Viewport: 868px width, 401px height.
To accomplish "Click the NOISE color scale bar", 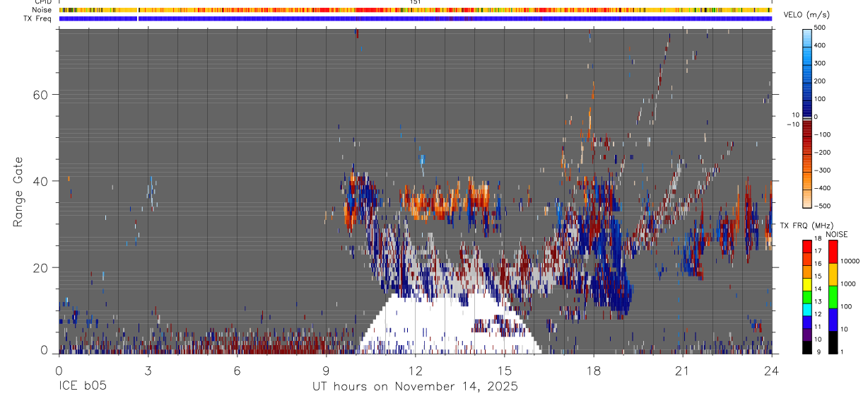I will coord(833,296).
